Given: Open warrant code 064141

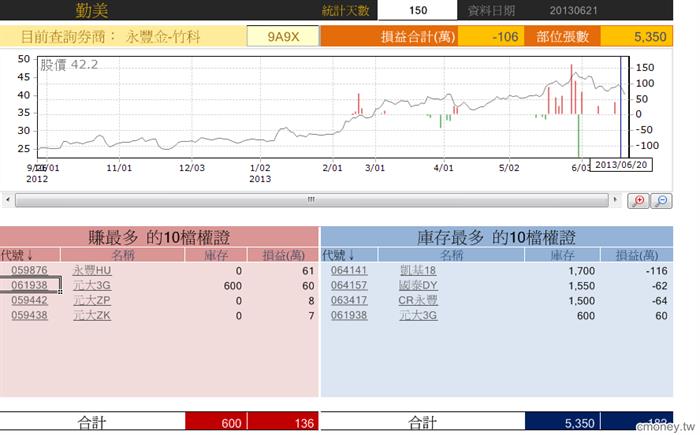Looking at the screenshot, I should click(349, 270).
